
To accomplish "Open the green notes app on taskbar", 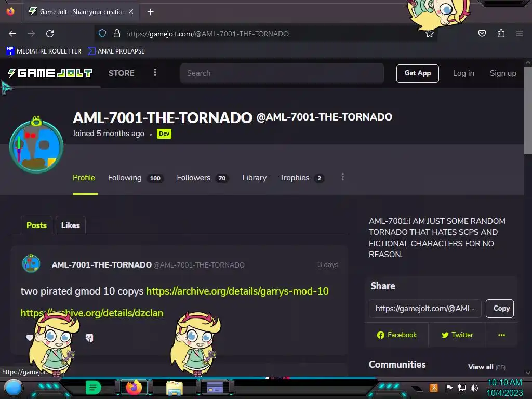I will point(94,388).
